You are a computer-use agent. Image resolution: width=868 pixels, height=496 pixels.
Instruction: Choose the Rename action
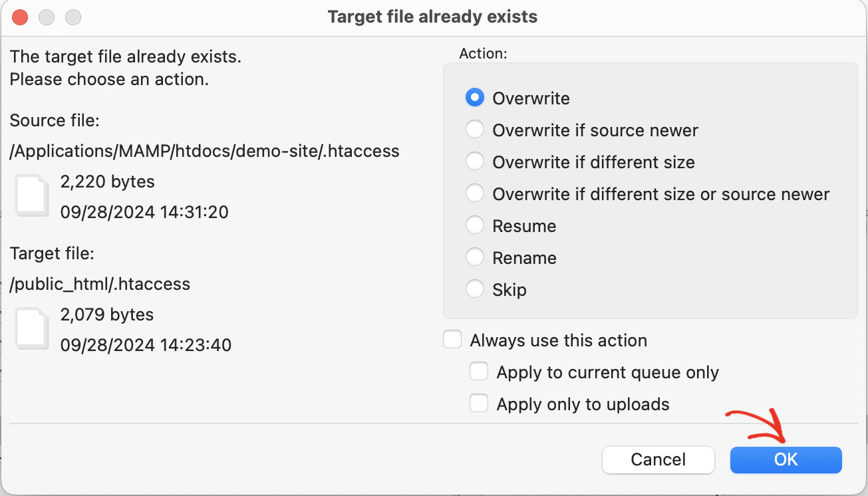tap(474, 257)
